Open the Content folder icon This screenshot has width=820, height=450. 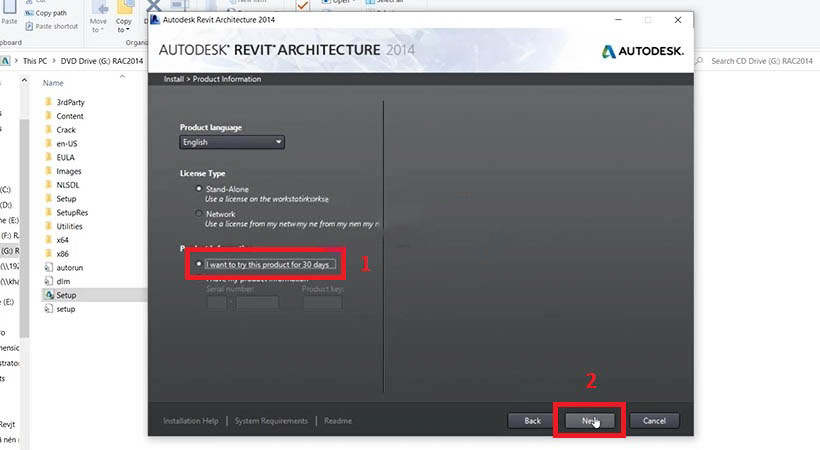[x=48, y=116]
